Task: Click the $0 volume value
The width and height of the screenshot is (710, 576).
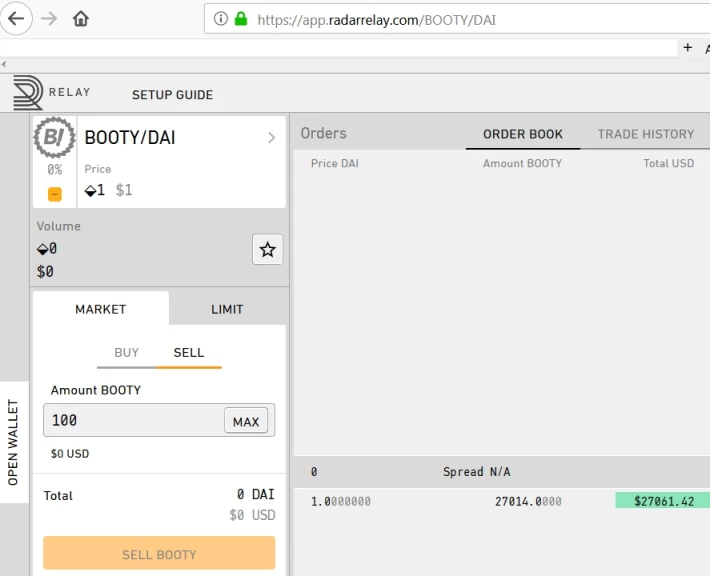Action: coord(45,272)
